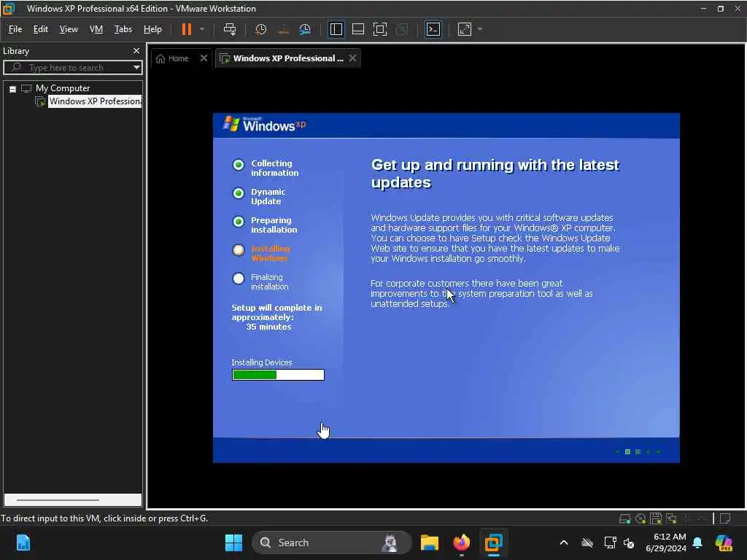Click the Windows XP logo in setup
The image size is (747, 560).
pyautogui.click(x=264, y=124)
